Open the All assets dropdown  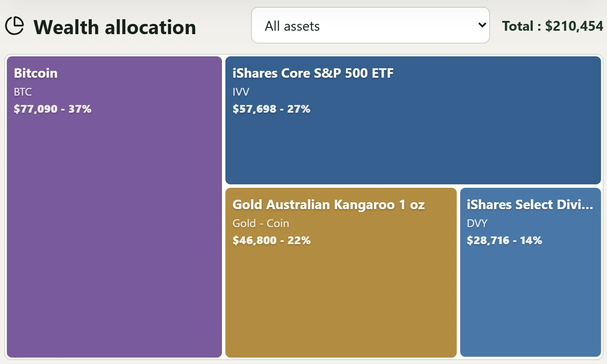(x=370, y=25)
